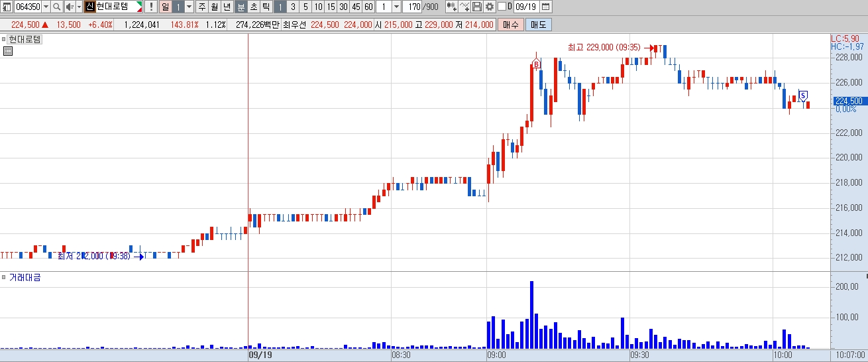Click the blue 매도 sell button
This screenshot has height=362, width=868.
pos(538,25)
